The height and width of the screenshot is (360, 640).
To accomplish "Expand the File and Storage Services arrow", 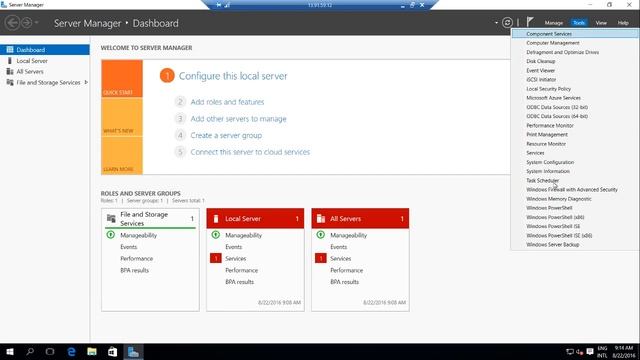I will click(86, 82).
